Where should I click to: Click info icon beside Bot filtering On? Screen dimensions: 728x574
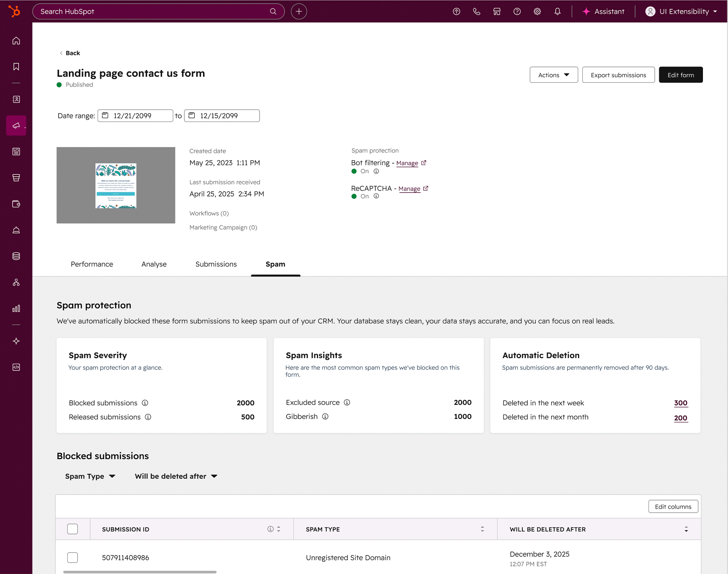point(376,171)
